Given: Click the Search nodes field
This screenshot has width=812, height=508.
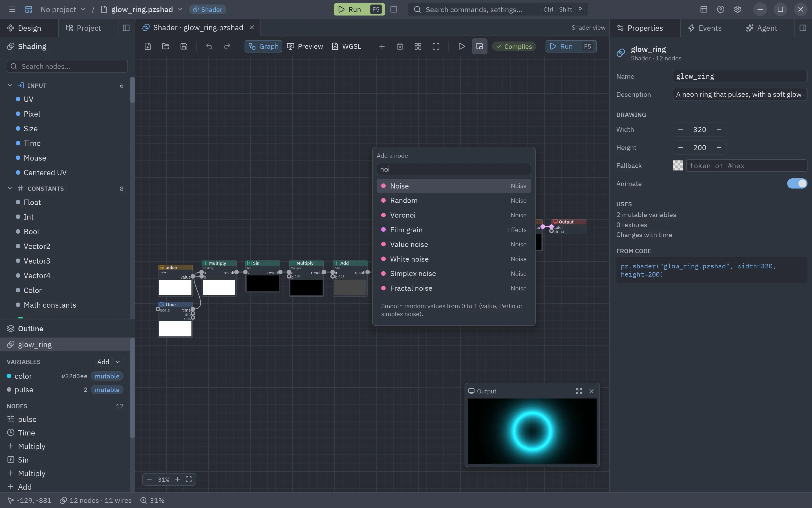Looking at the screenshot, I should click(67, 66).
